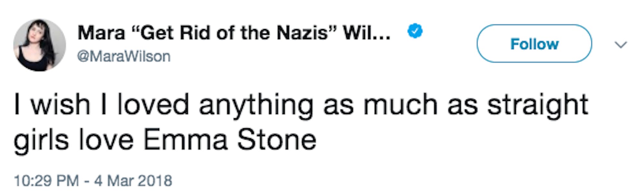
Task: Click the word "Mara" in the display name
Action: 101,33
